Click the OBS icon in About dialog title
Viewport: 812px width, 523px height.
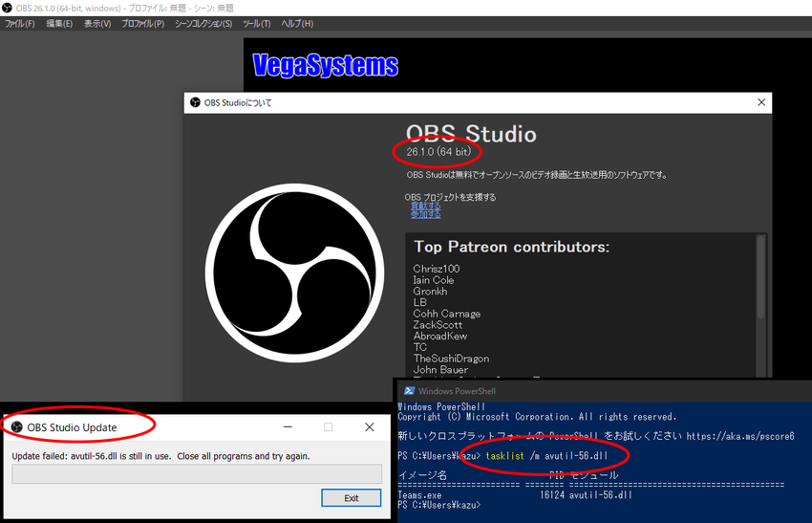coord(195,102)
